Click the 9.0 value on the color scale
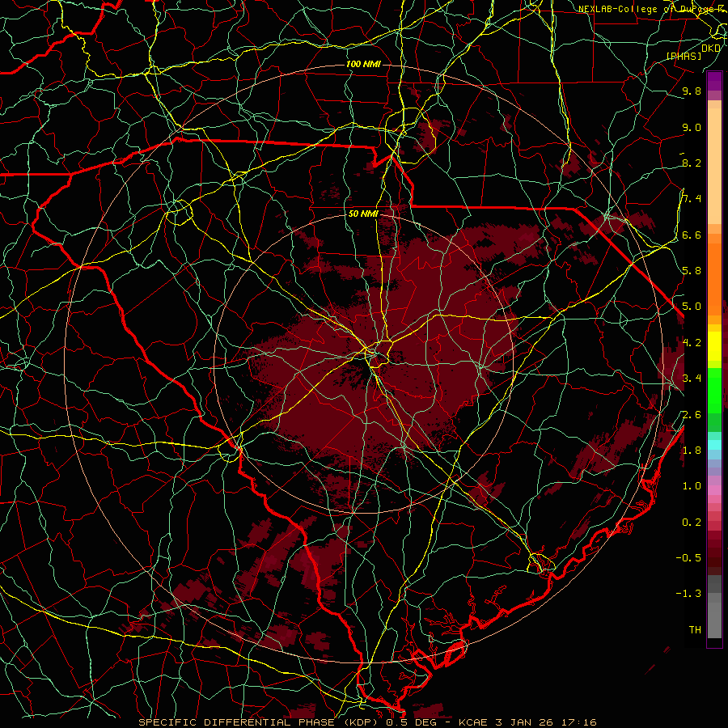The height and width of the screenshot is (728, 728). click(x=692, y=127)
